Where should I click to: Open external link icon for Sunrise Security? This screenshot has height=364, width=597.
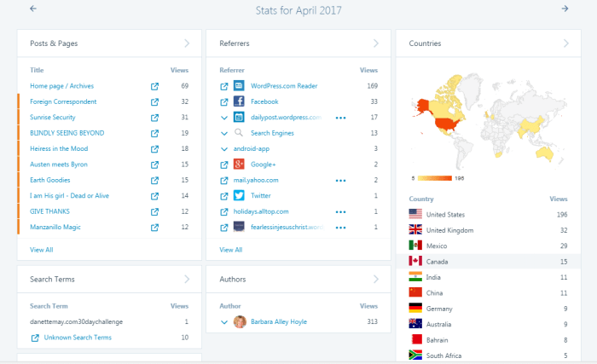coord(154,118)
